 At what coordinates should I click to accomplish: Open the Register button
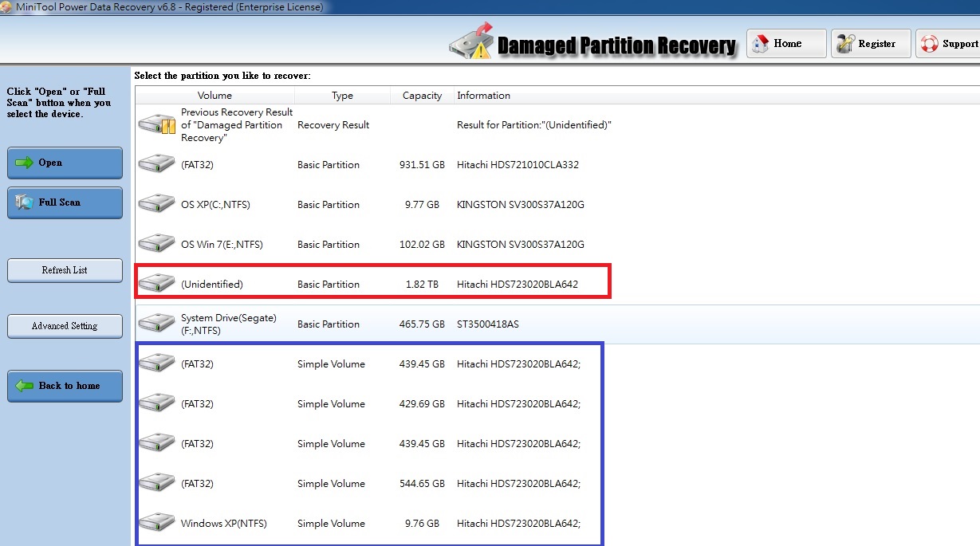coord(871,44)
